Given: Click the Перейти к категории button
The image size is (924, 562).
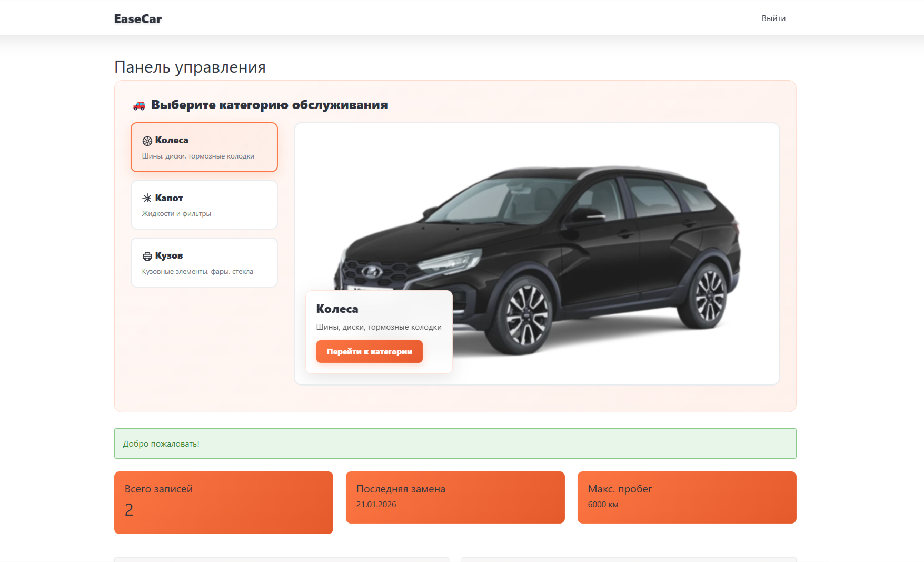Looking at the screenshot, I should 369,351.
